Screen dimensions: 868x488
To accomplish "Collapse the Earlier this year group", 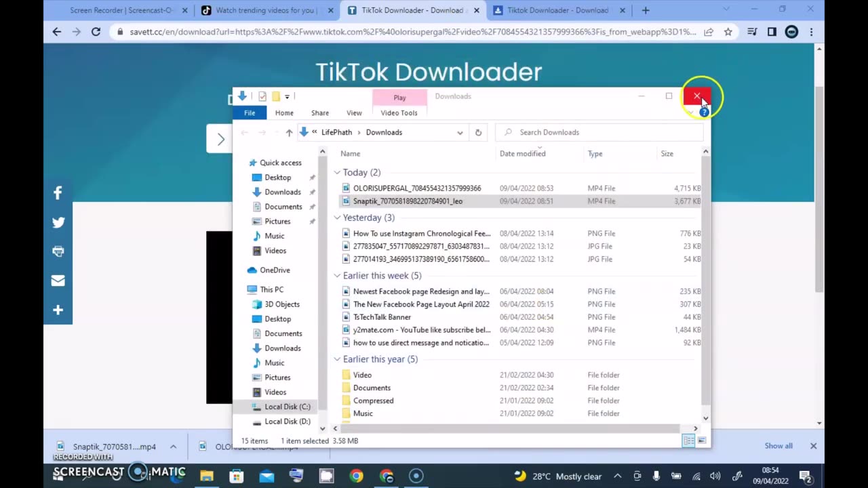I will tap(337, 359).
